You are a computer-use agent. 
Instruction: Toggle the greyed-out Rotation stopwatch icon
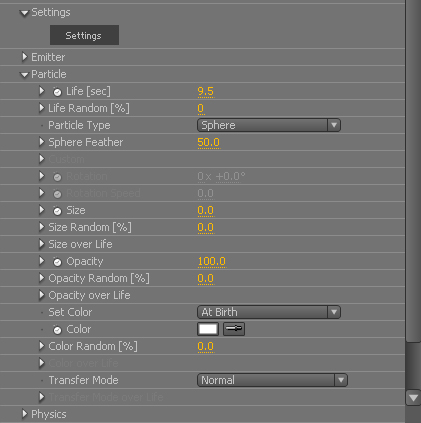pos(57,177)
